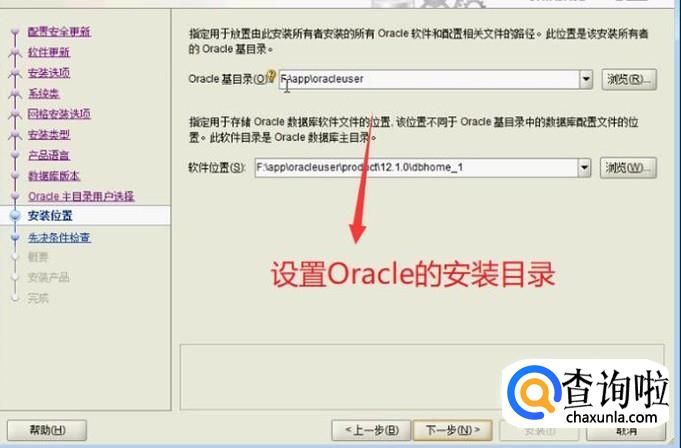
Task: Select the 安装位置 current step
Action: coord(50,215)
